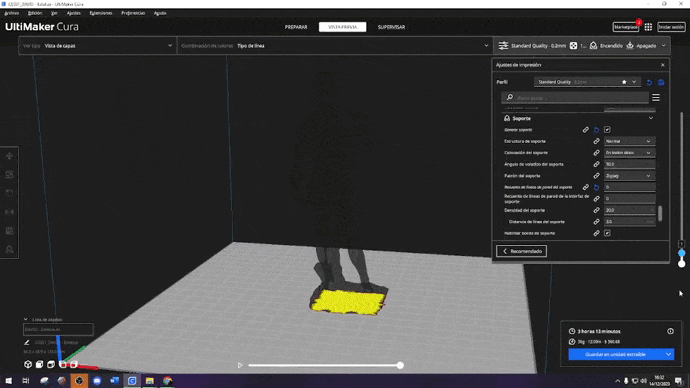
Task: Open the Marketplace button
Action: [x=626, y=27]
